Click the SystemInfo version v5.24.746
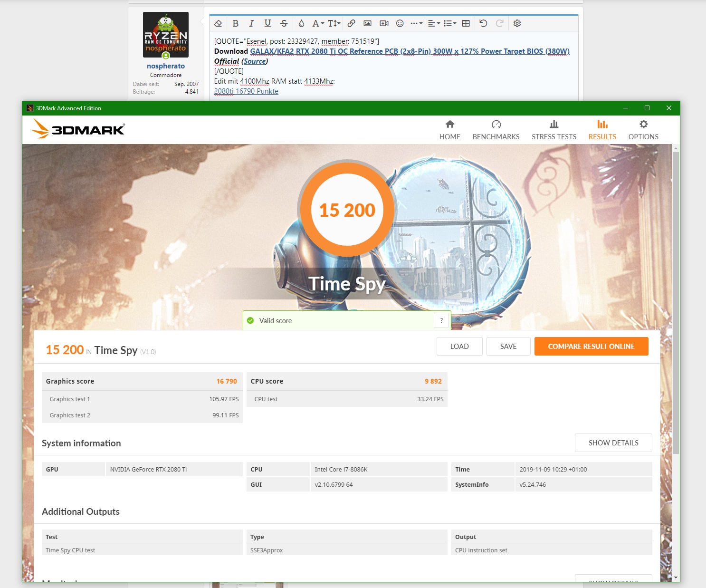This screenshot has width=706, height=588. (533, 484)
